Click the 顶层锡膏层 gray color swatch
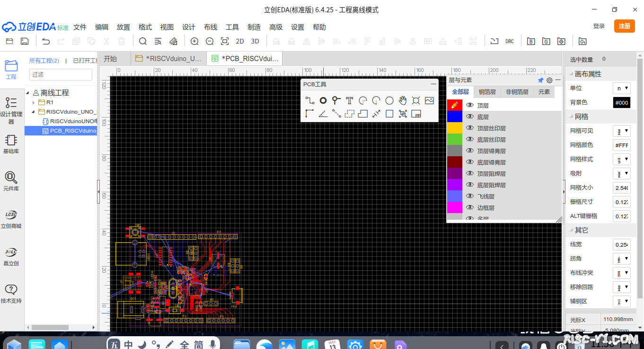The image size is (644, 349). 454,151
